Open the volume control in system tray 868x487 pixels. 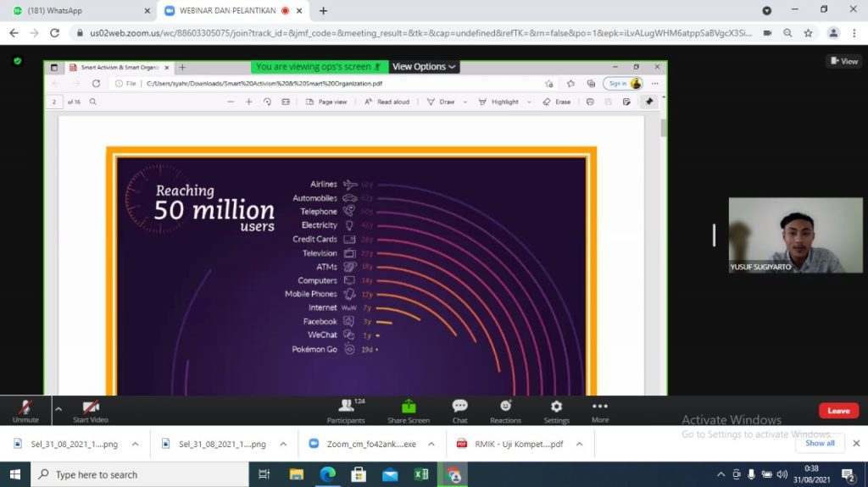782,474
